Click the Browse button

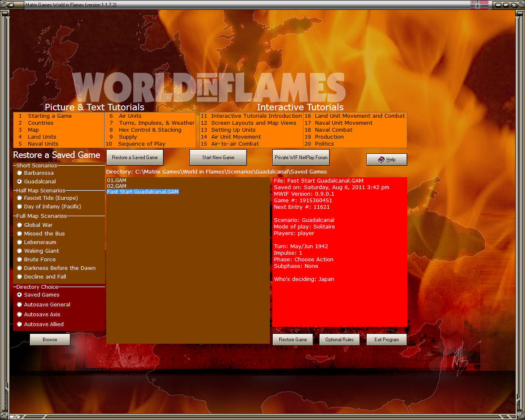(50, 340)
